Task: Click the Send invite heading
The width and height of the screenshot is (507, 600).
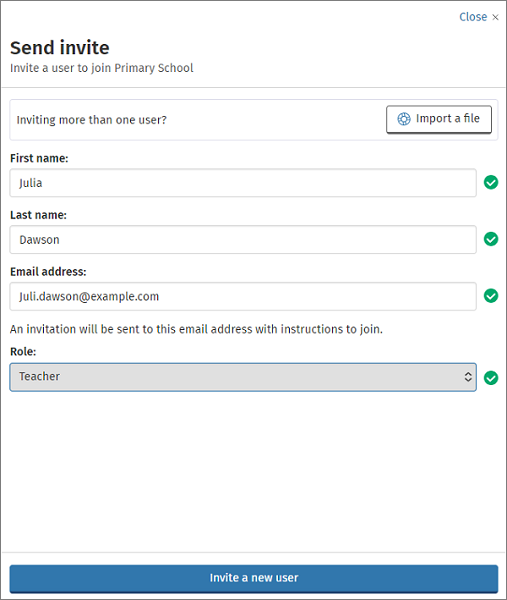Action: coord(60,48)
